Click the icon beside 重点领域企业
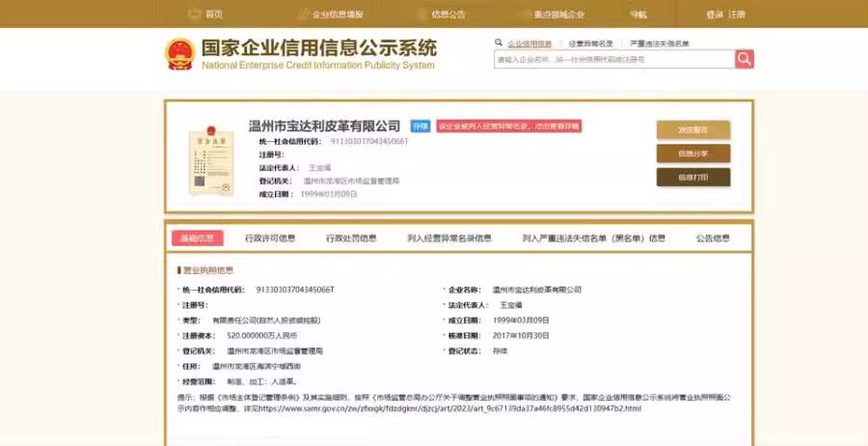The width and height of the screenshot is (868, 446). (x=524, y=14)
